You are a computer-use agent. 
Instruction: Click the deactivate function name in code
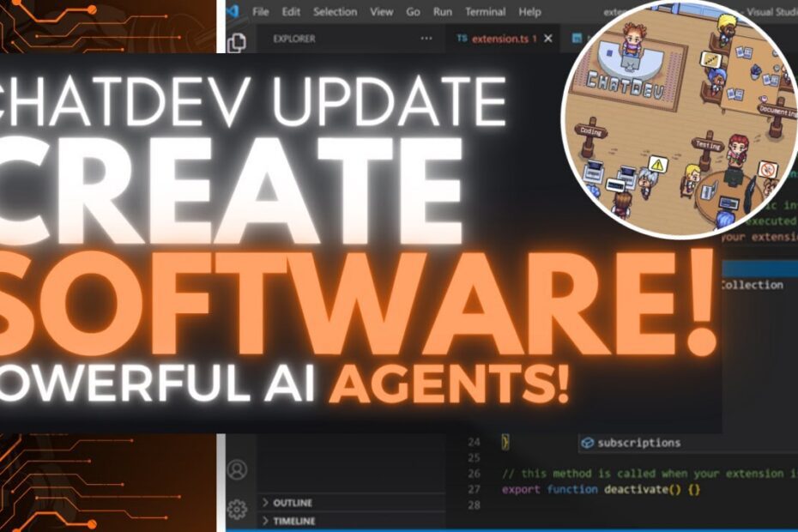tap(636, 489)
